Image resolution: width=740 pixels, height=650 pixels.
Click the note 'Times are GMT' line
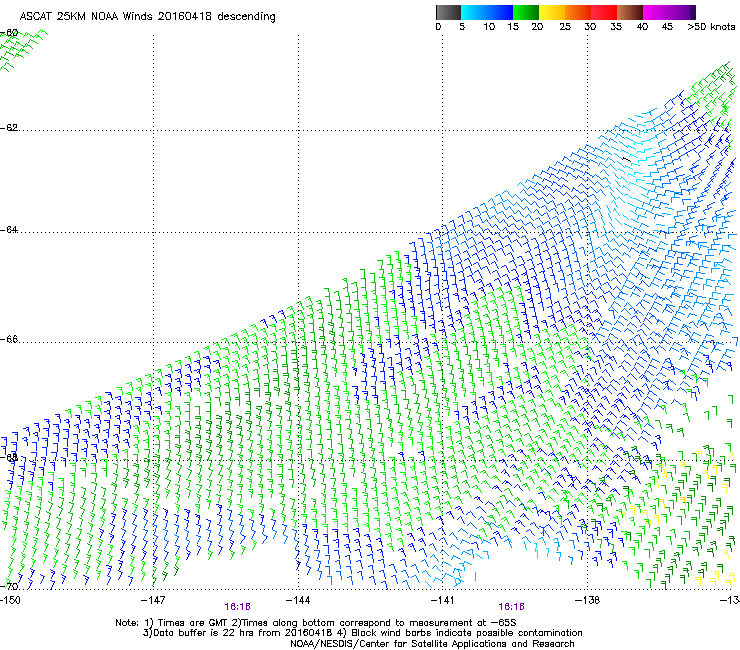316,623
